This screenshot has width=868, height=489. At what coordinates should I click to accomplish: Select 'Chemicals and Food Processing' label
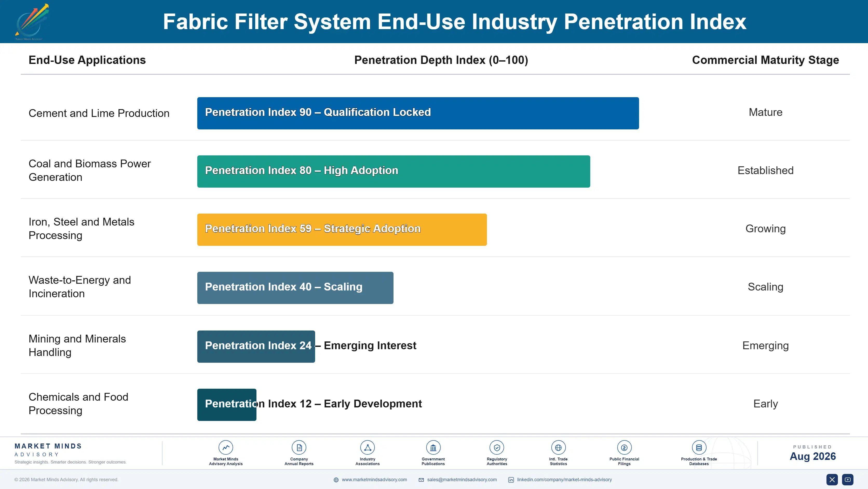[x=78, y=404]
